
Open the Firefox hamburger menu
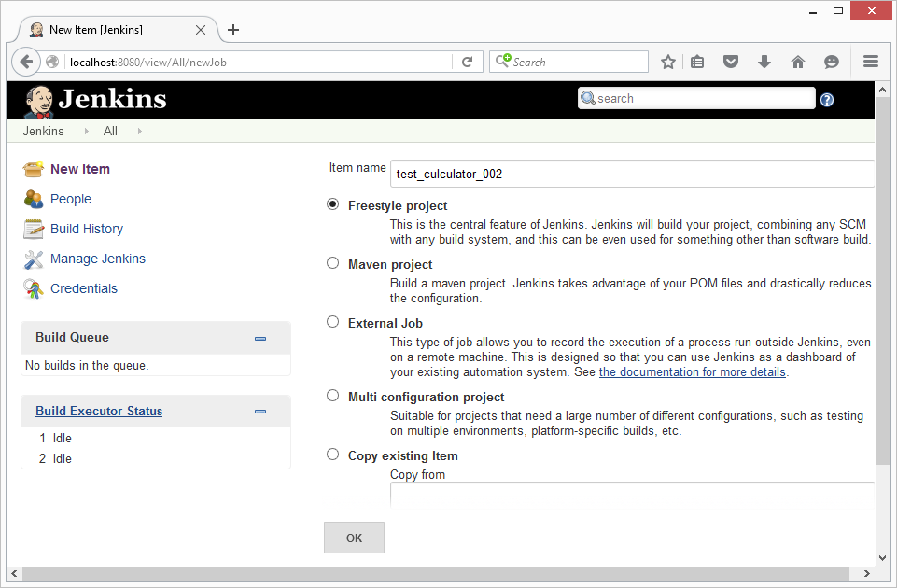click(x=871, y=62)
